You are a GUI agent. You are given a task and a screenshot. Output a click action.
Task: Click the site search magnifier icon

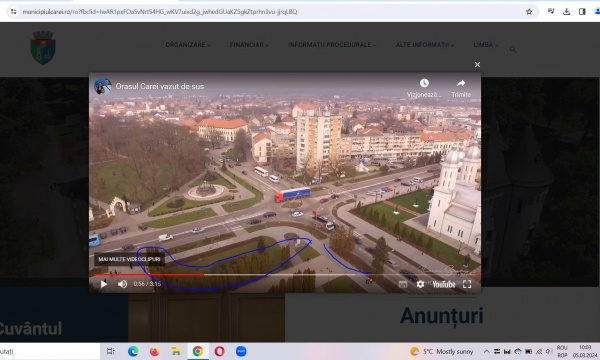[513, 49]
